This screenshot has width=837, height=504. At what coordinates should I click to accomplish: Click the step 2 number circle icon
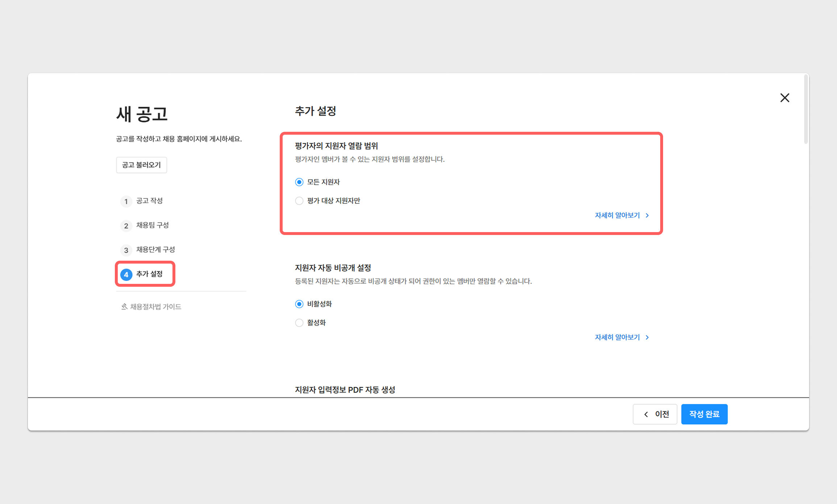pyautogui.click(x=126, y=226)
